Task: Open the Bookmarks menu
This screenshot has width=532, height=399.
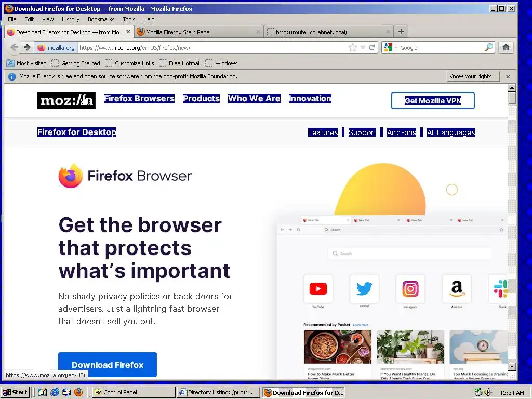Action: [x=101, y=19]
